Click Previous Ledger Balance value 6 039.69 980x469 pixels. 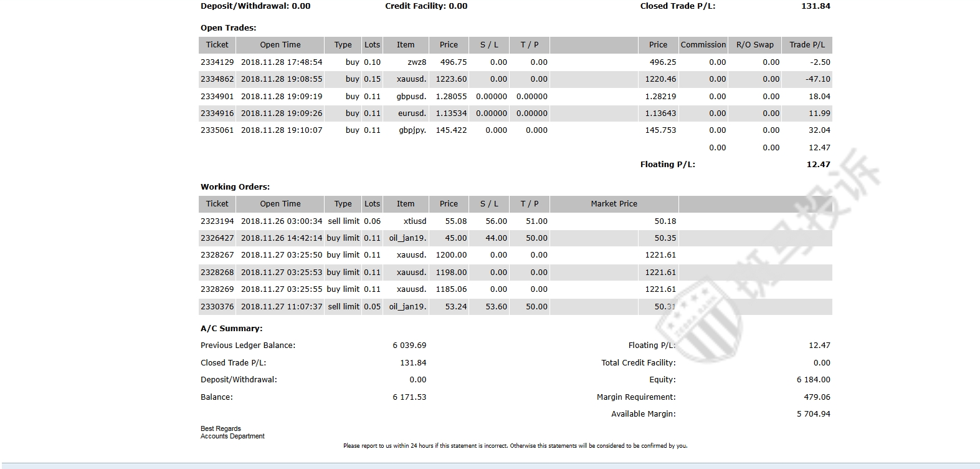pyautogui.click(x=409, y=346)
